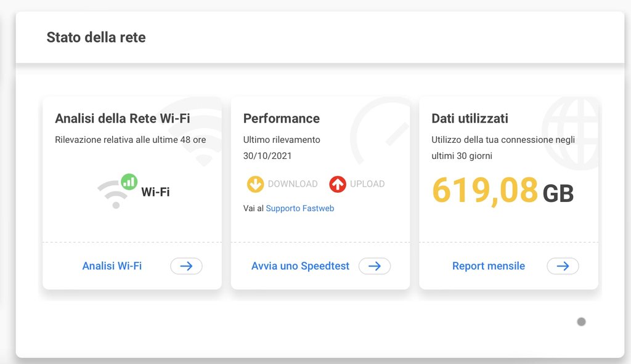Select the 619,08 GB data usage figure
This screenshot has height=364, width=631.
(503, 191)
